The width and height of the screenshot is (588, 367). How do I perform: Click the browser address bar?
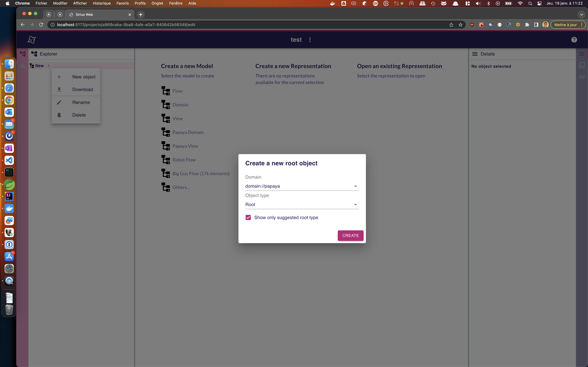(243, 25)
